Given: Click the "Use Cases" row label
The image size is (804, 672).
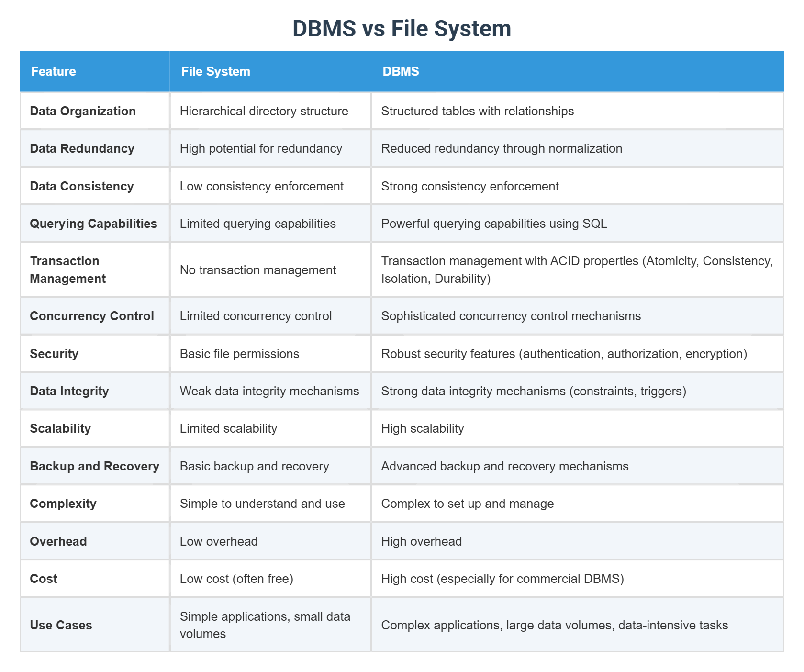Looking at the screenshot, I should coord(95,625).
